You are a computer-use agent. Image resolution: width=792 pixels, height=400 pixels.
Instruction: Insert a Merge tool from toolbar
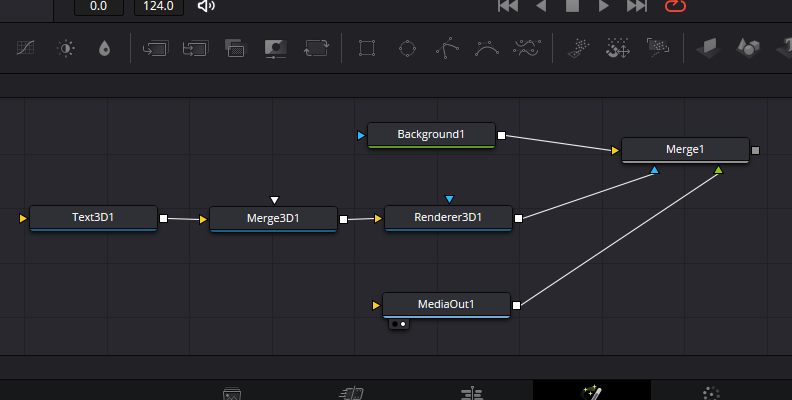pyautogui.click(x=155, y=48)
